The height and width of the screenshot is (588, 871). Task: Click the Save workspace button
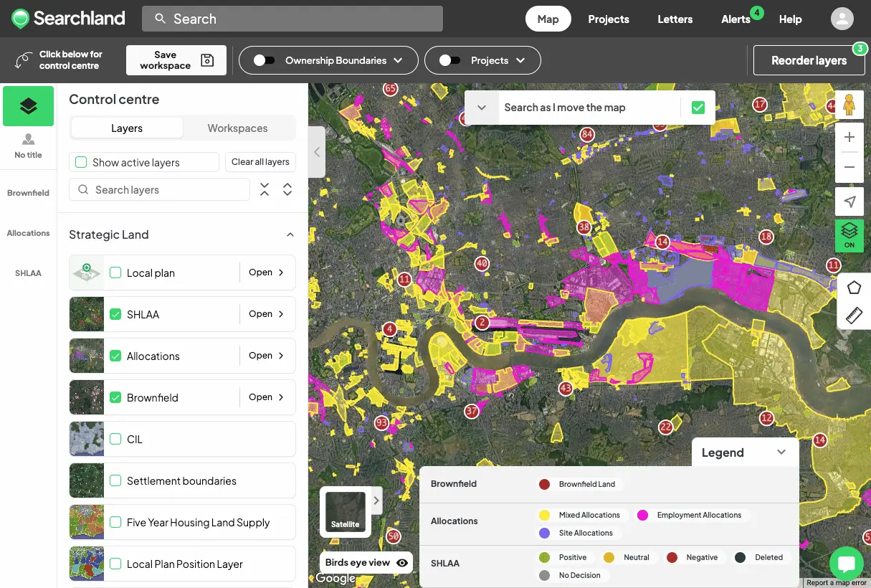pos(176,60)
